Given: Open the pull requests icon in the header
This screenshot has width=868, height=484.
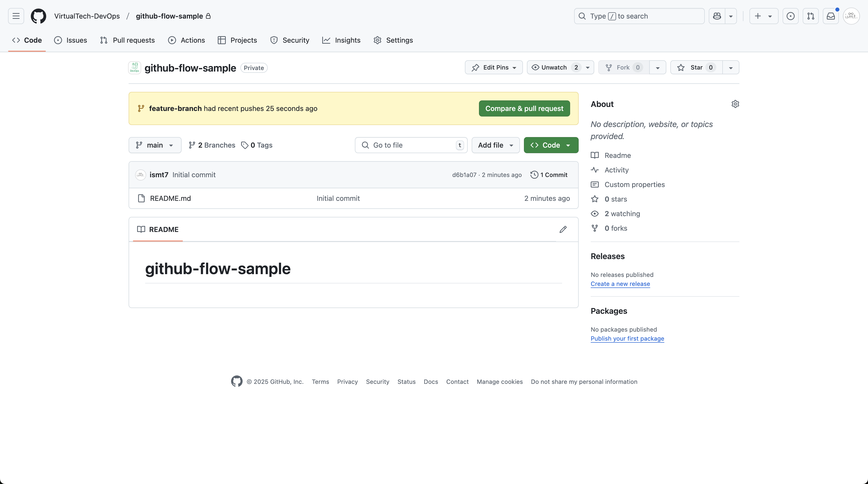Looking at the screenshot, I should click(811, 16).
